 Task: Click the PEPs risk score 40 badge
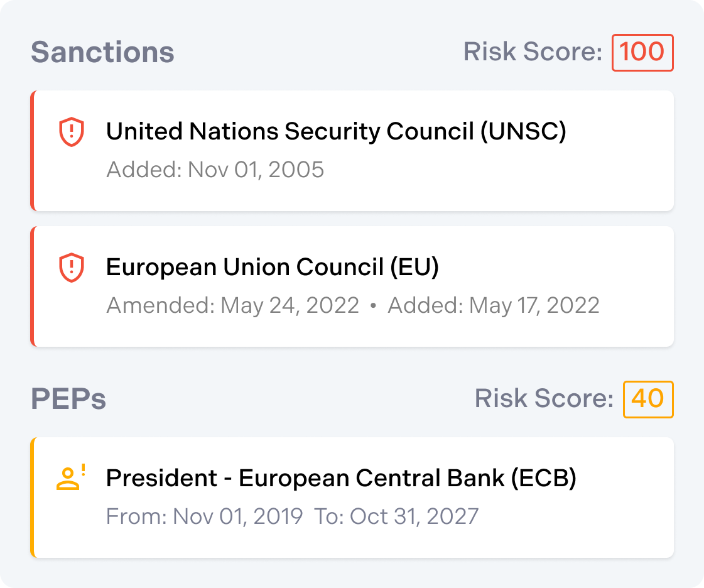[647, 399]
